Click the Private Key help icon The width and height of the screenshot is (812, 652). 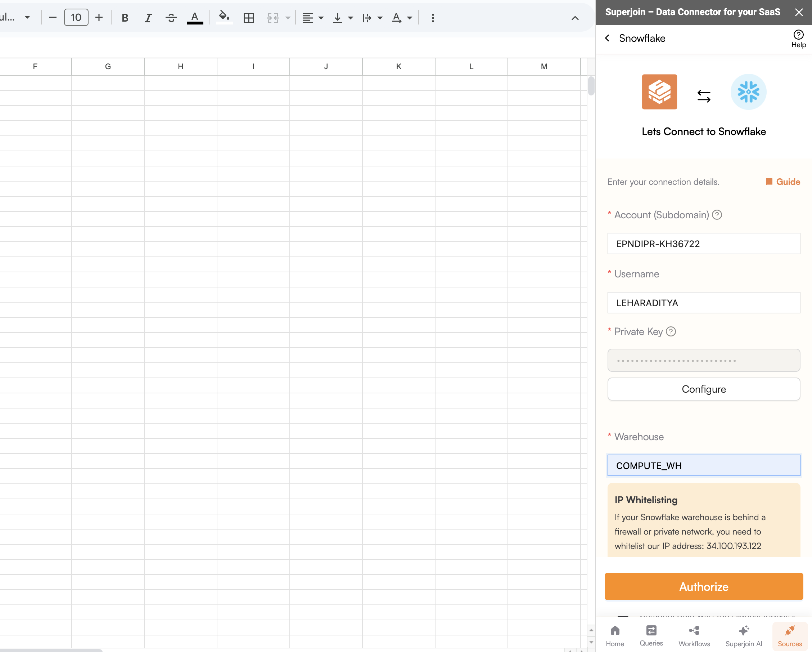[671, 331]
